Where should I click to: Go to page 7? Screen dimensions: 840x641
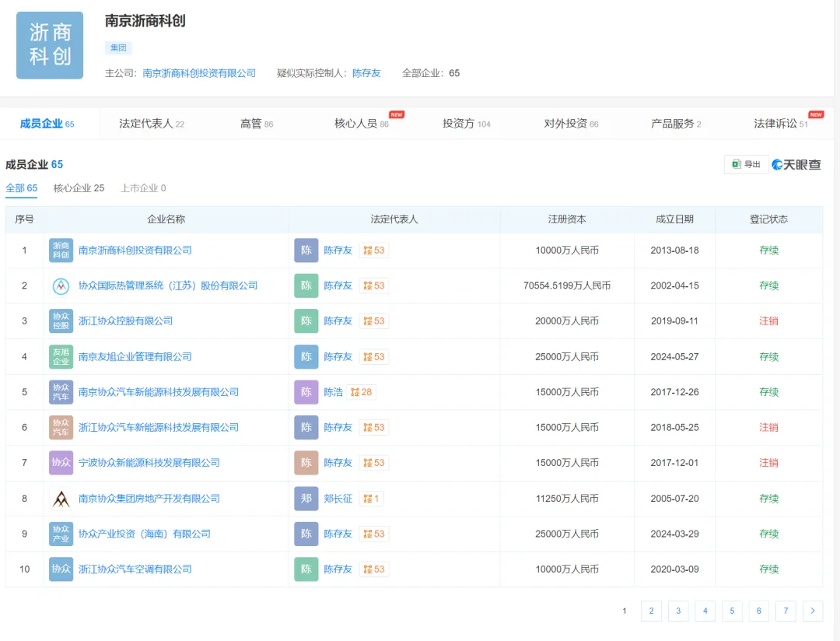(x=786, y=611)
